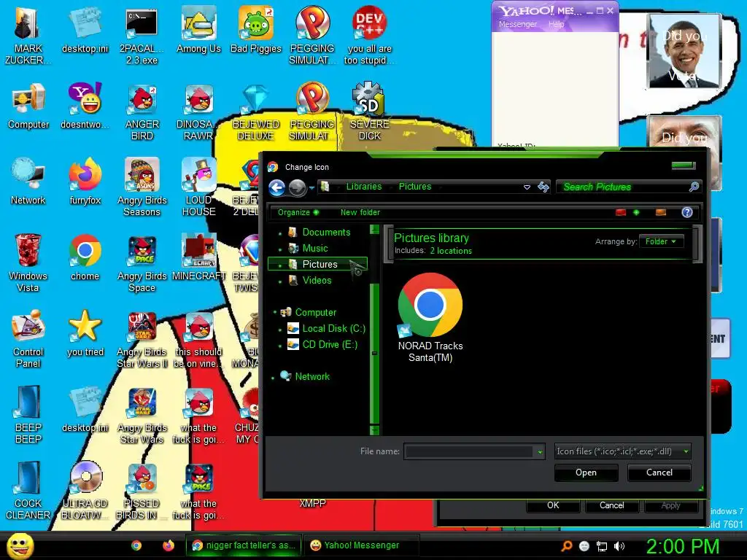Select Music in the libraries tree
The image size is (747, 560).
[x=314, y=248]
